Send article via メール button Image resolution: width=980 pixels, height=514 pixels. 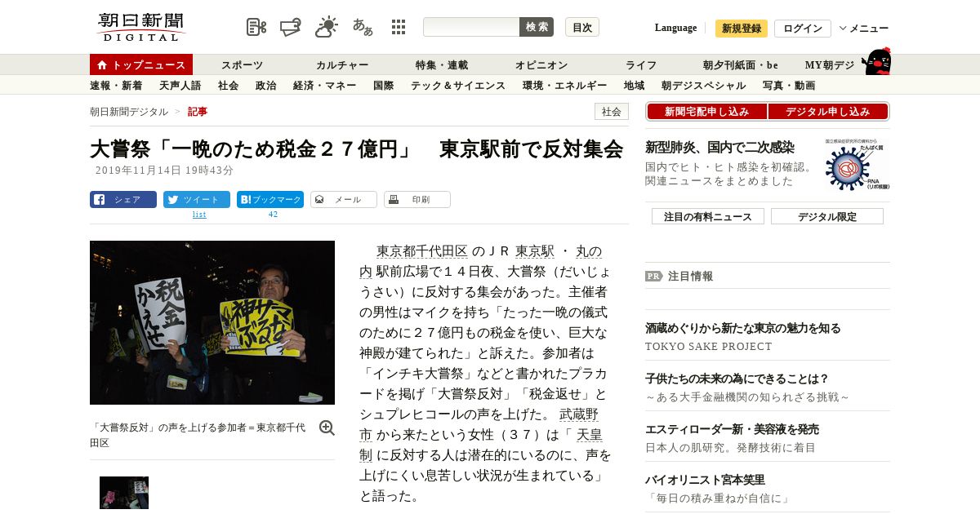[x=344, y=200]
